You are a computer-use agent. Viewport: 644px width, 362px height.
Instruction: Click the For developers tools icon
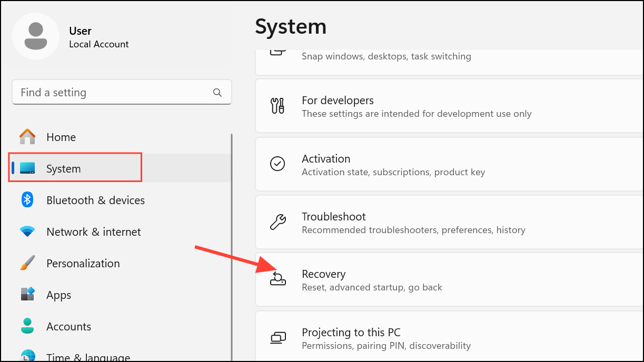[278, 106]
